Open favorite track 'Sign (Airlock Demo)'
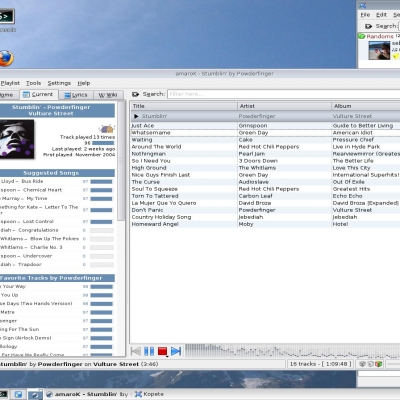 click(x=26, y=338)
